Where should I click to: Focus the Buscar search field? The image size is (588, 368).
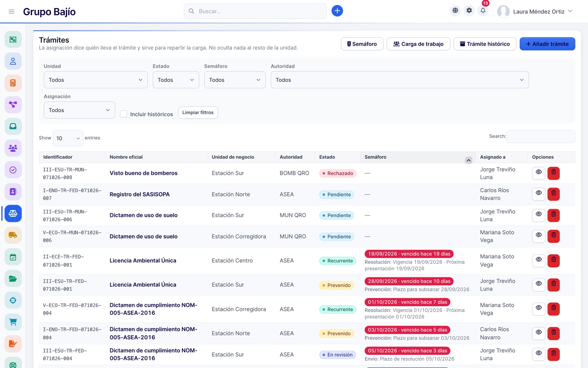click(x=255, y=11)
